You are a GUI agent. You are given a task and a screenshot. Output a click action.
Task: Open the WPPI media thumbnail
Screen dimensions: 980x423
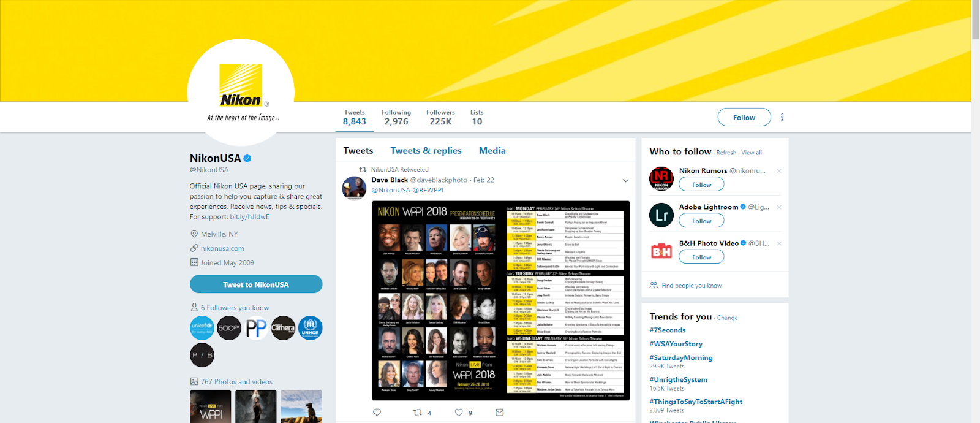(x=211, y=406)
